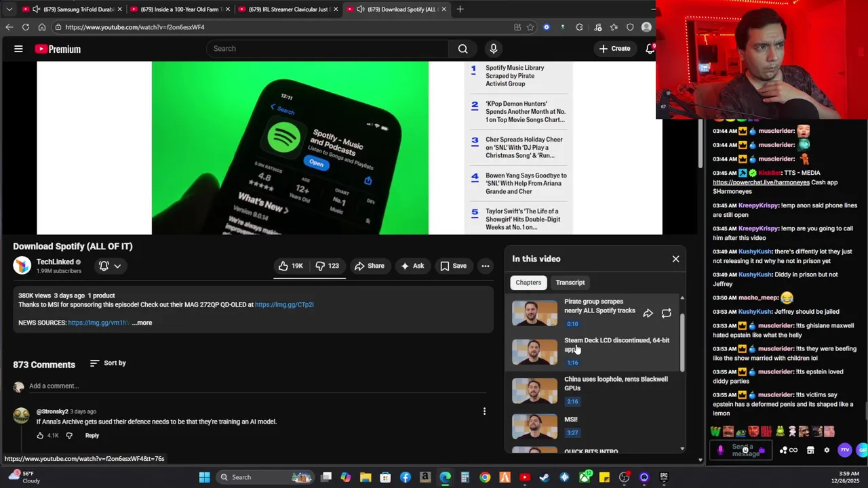The height and width of the screenshot is (488, 868).
Task: Open the browser profile avatar
Action: coord(646,27)
